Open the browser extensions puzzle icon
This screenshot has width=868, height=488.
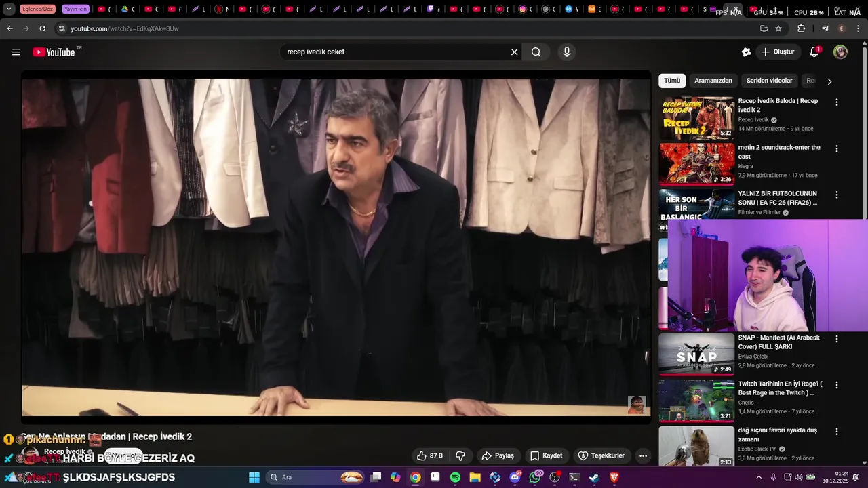pos(801,28)
